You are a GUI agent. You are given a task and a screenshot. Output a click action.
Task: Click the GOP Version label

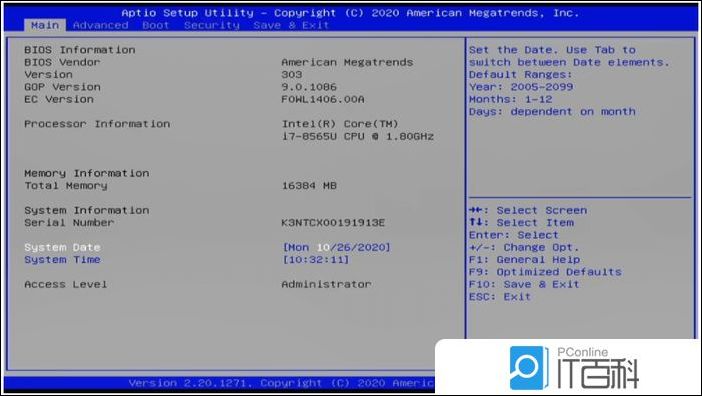pos(62,87)
